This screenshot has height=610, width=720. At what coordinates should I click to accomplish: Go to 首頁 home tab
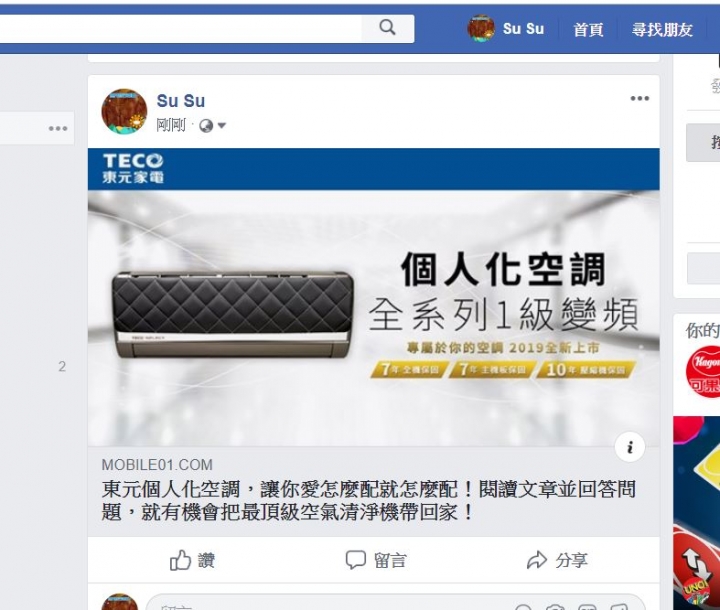(x=588, y=30)
